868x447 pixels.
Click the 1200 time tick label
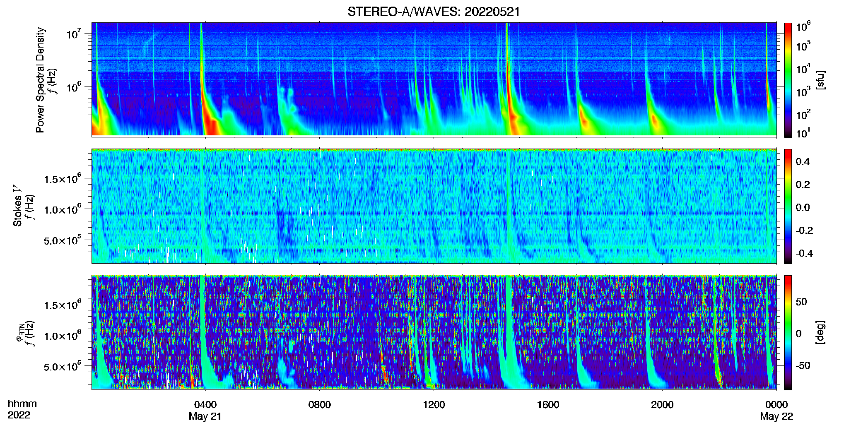(x=434, y=404)
